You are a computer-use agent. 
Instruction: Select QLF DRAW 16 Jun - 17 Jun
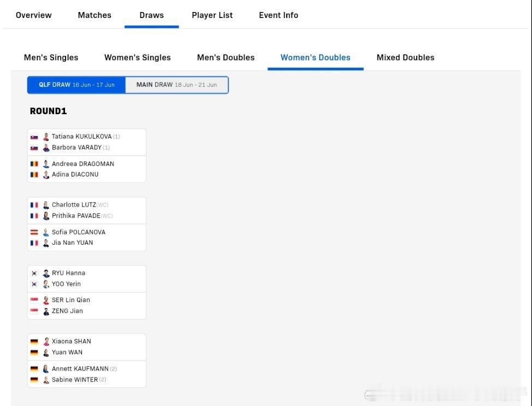76,85
